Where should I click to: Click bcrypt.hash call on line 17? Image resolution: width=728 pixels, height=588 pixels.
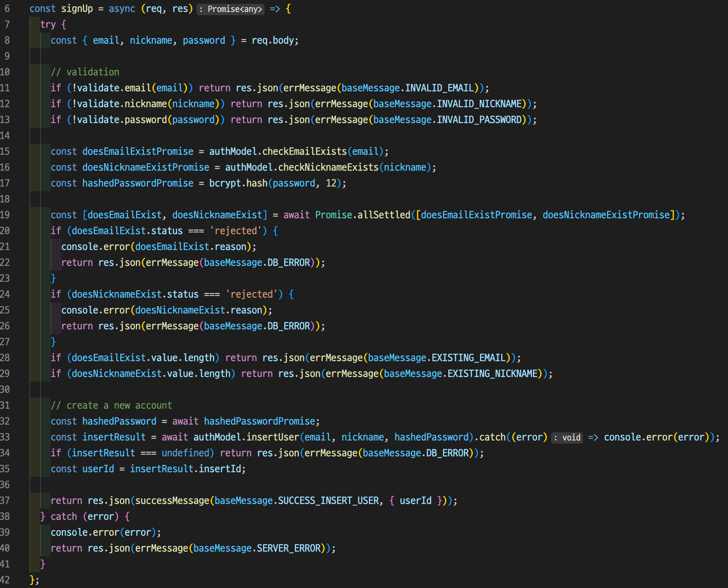(x=238, y=183)
